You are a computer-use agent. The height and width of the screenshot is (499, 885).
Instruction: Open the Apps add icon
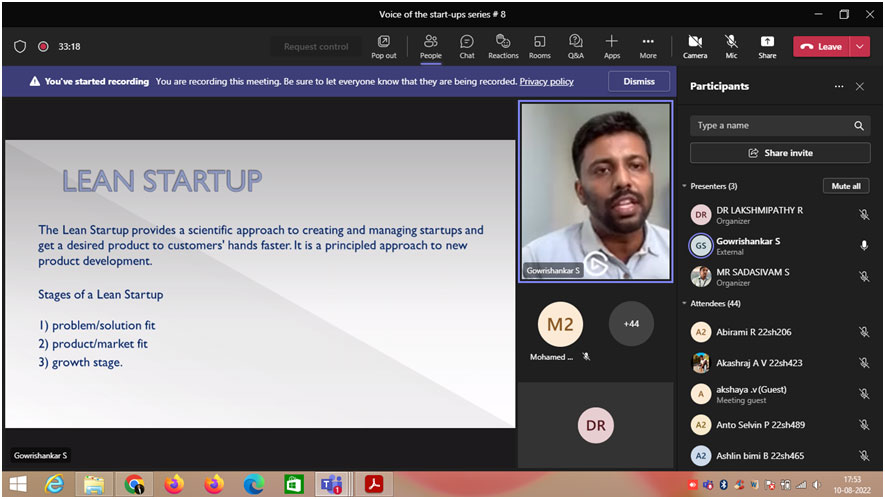pos(611,46)
